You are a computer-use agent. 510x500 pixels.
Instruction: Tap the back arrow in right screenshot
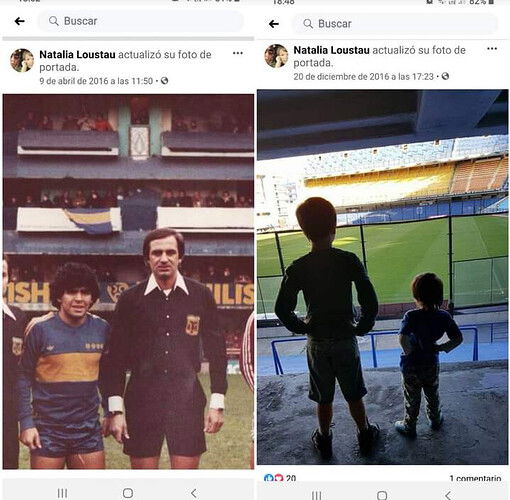tap(274, 24)
